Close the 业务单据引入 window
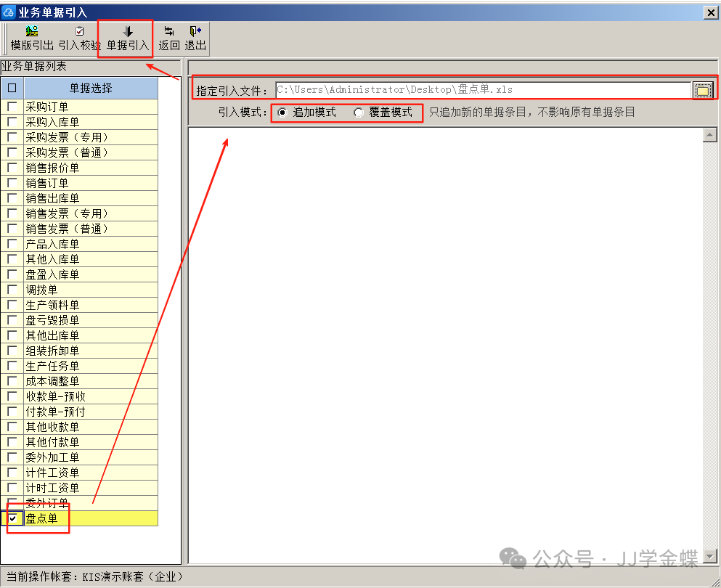 710,12
